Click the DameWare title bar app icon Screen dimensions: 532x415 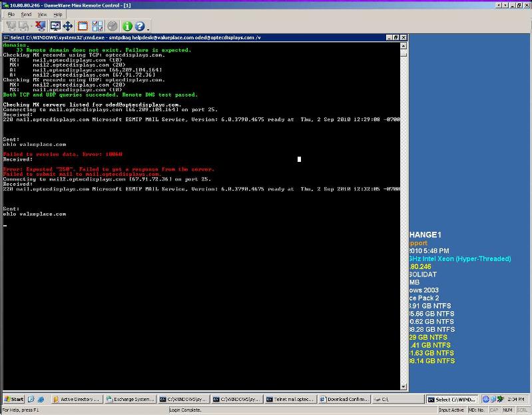(5, 5)
